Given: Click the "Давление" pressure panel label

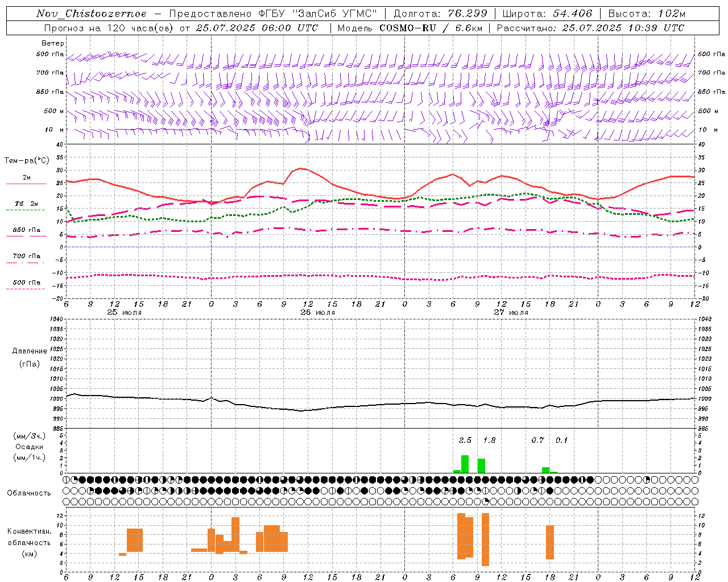Looking at the screenshot, I should [30, 351].
